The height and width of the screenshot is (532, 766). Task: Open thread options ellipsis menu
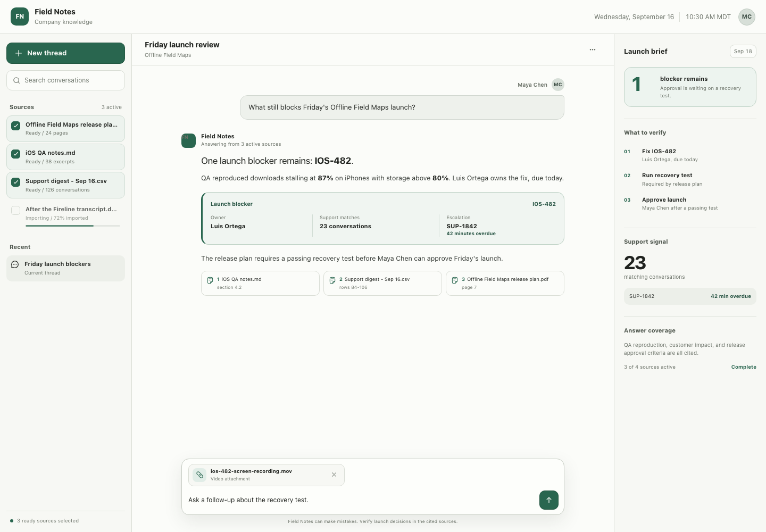[593, 49]
